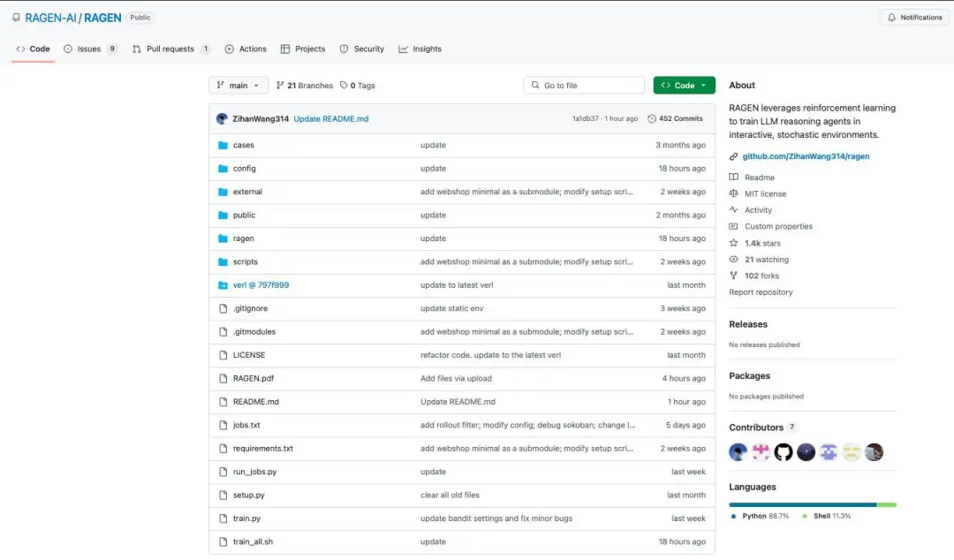Image resolution: width=954 pixels, height=560 pixels.
Task: Open the verl @ 797f999 submodule link
Action: point(261,285)
